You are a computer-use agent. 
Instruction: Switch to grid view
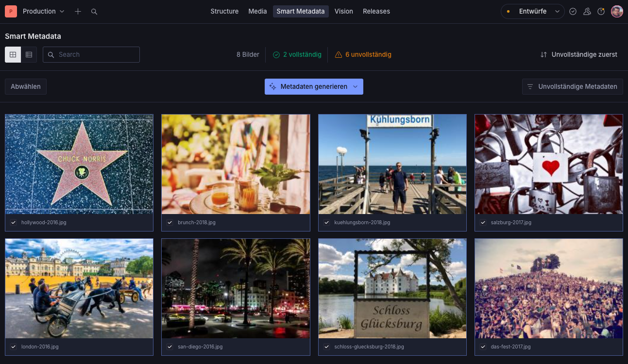pyautogui.click(x=13, y=54)
